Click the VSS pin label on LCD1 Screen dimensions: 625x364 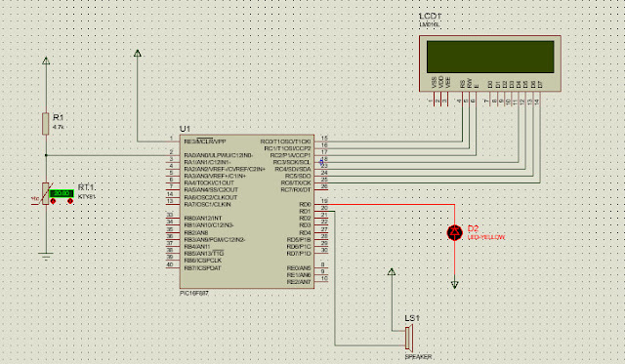pyautogui.click(x=434, y=82)
